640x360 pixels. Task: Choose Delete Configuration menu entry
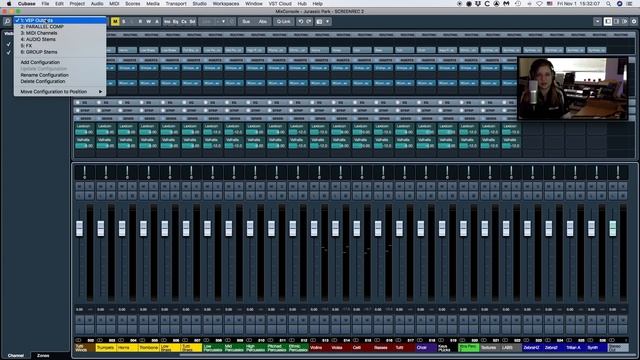coord(60,81)
